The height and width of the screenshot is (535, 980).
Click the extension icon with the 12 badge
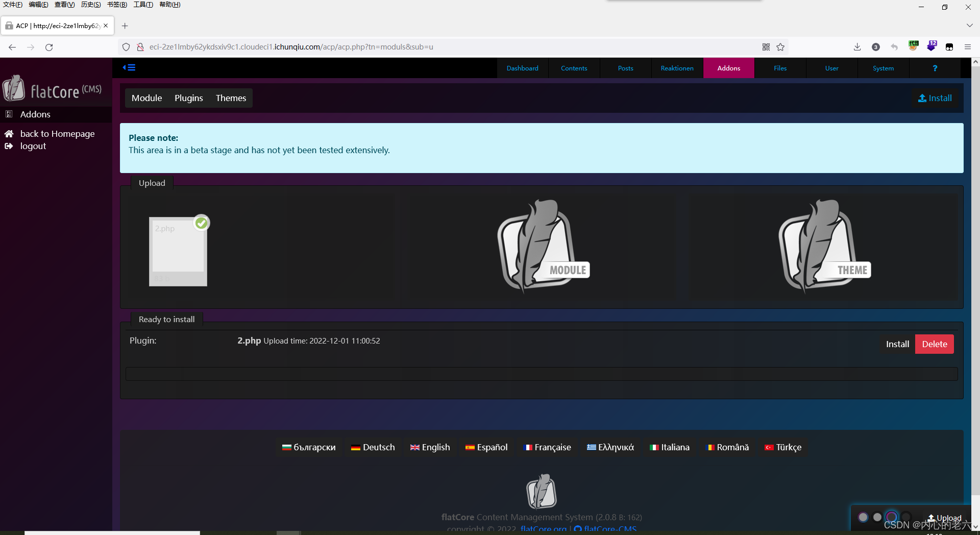tap(932, 46)
